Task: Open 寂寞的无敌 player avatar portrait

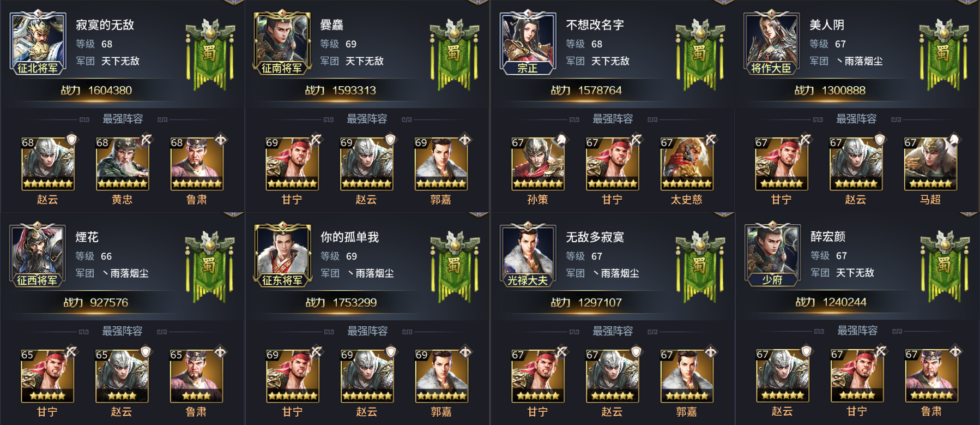Action: [x=37, y=43]
